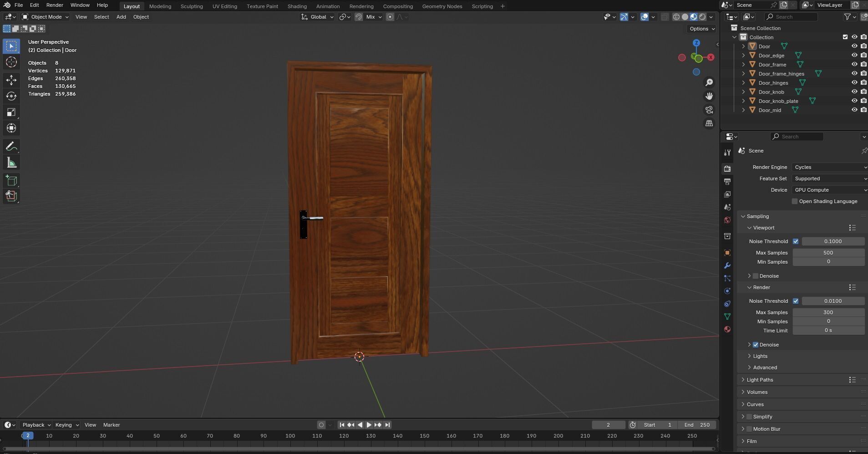Open the Keying popover

coord(66,425)
